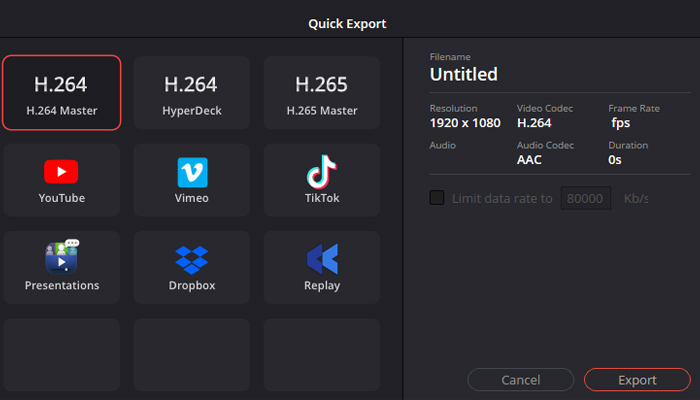The image size is (700, 400).
Task: Pick the H.265 Master preset
Action: coord(322,93)
